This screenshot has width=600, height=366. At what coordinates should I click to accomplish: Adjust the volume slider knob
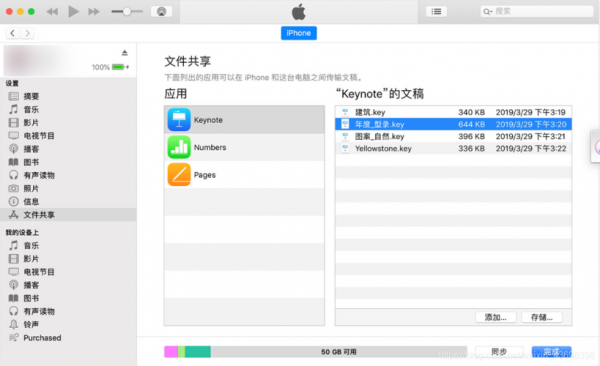coord(127,11)
